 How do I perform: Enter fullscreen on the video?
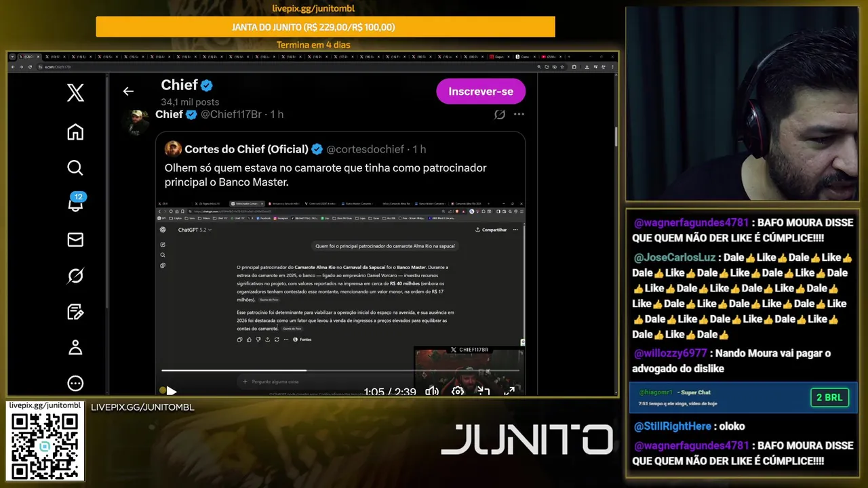coord(509,391)
